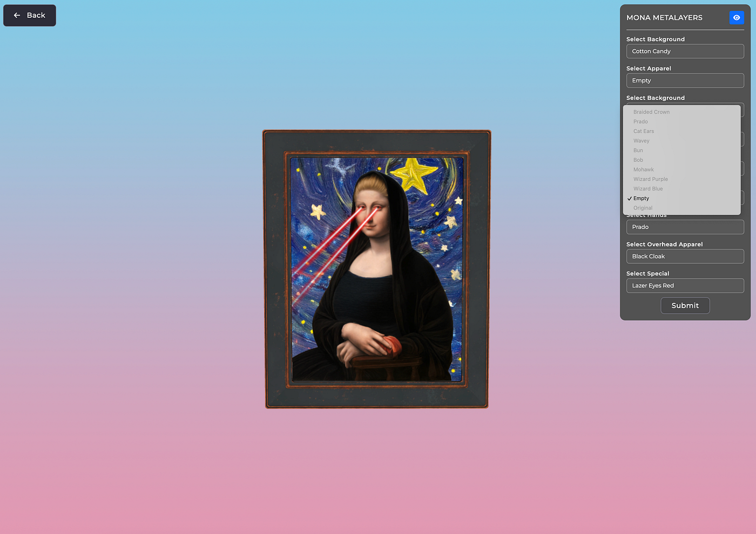The image size is (756, 534).
Task: Click the MONA METALAYERS panel title
Action: pyautogui.click(x=664, y=18)
